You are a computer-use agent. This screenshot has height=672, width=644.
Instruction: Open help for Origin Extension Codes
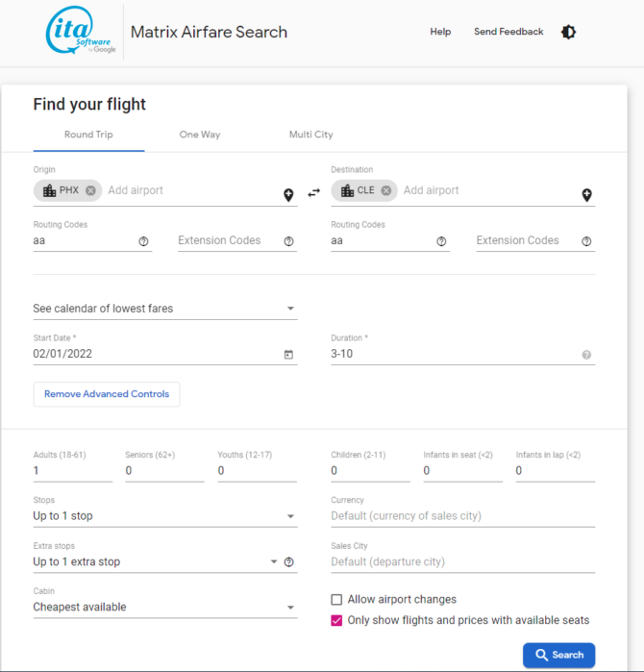pyautogui.click(x=288, y=241)
